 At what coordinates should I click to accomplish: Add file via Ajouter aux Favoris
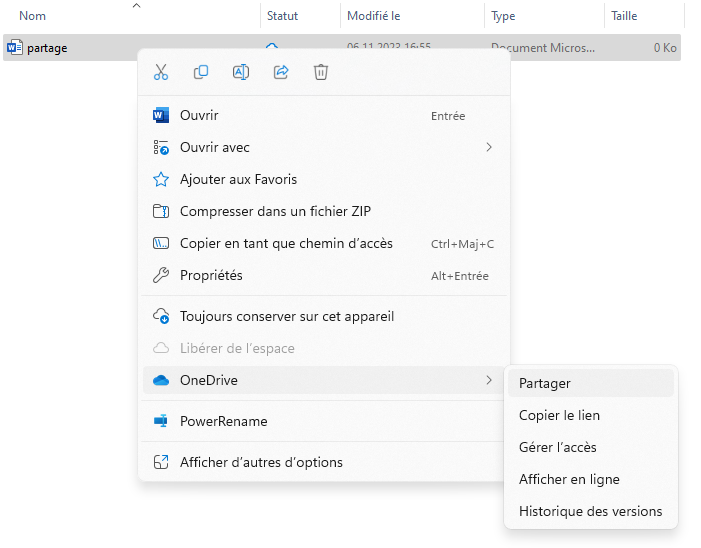tap(238, 180)
